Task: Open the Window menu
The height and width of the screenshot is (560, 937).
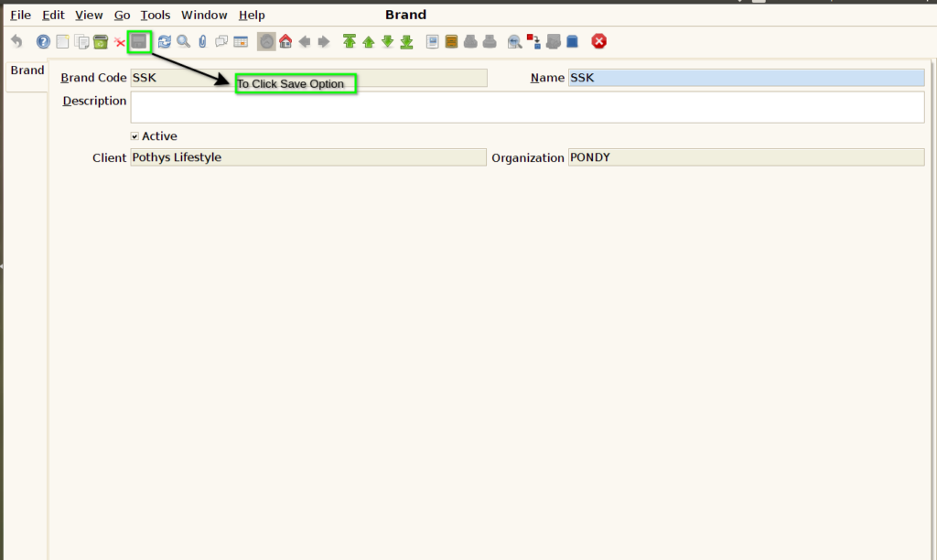Action: pos(204,15)
